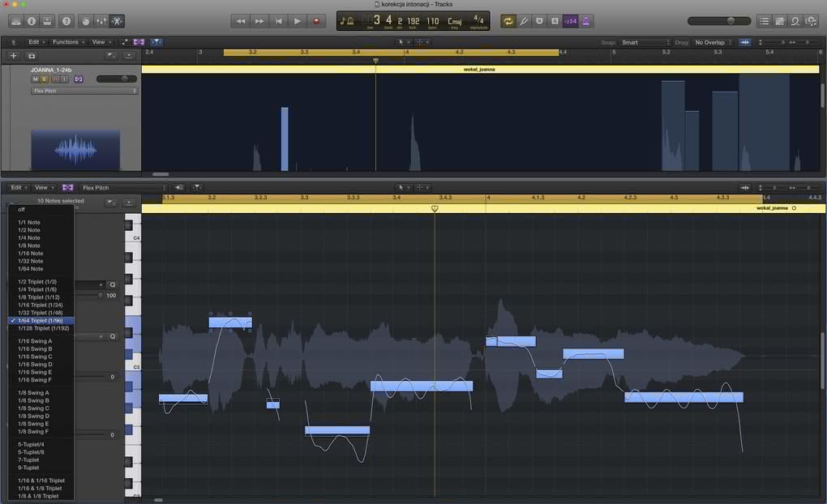This screenshot has height=504, width=827.
Task: Solo the JOANNA_1-24b track
Action: click(x=45, y=79)
